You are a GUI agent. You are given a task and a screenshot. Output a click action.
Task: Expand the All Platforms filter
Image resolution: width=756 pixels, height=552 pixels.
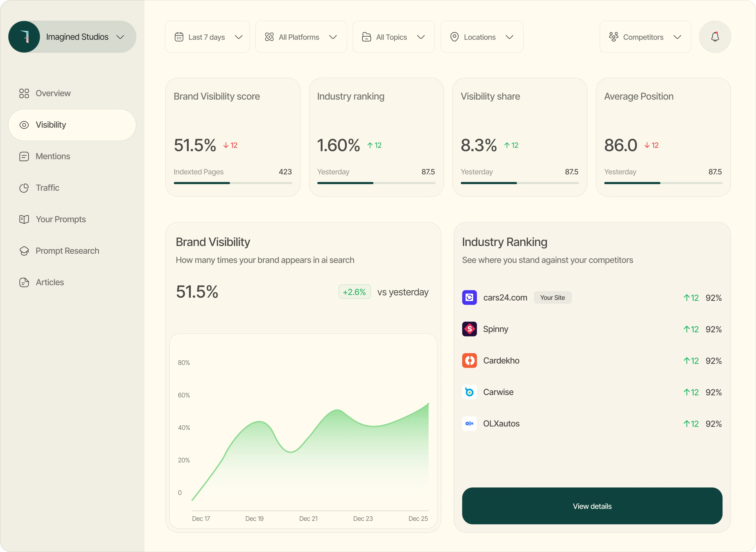tap(301, 37)
